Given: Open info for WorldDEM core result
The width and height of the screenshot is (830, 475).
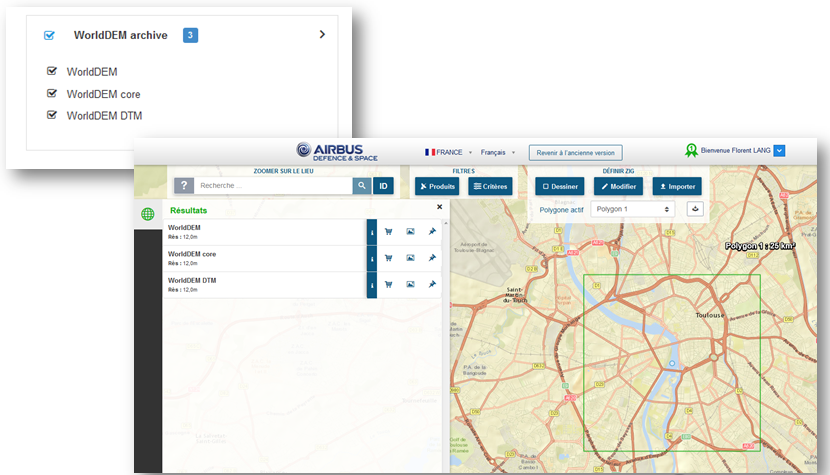Looking at the screenshot, I should [x=372, y=258].
